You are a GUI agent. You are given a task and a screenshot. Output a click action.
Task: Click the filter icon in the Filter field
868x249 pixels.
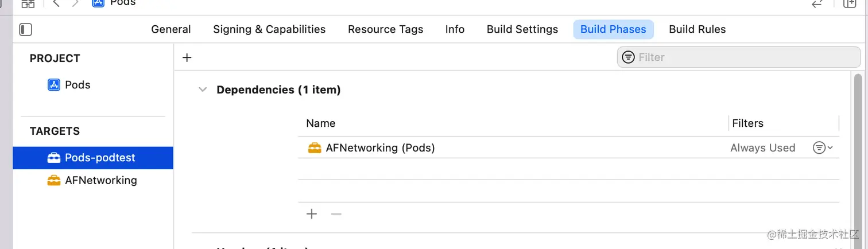point(629,57)
